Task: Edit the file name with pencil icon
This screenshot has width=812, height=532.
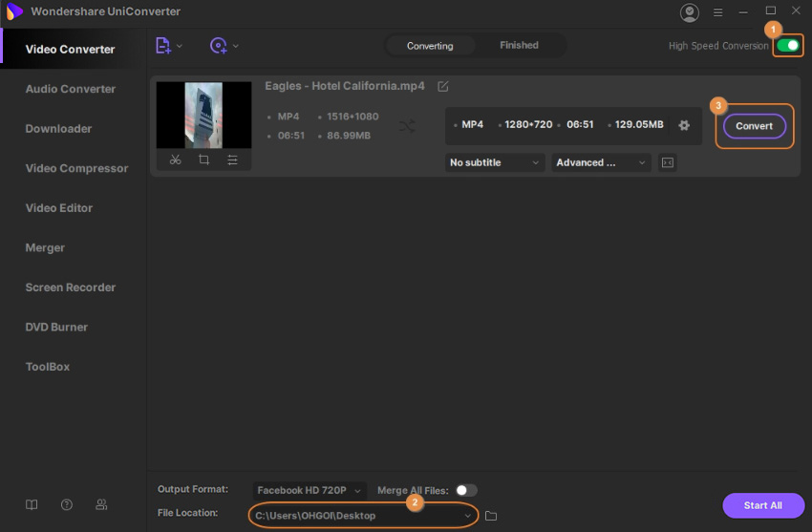Action: click(443, 87)
